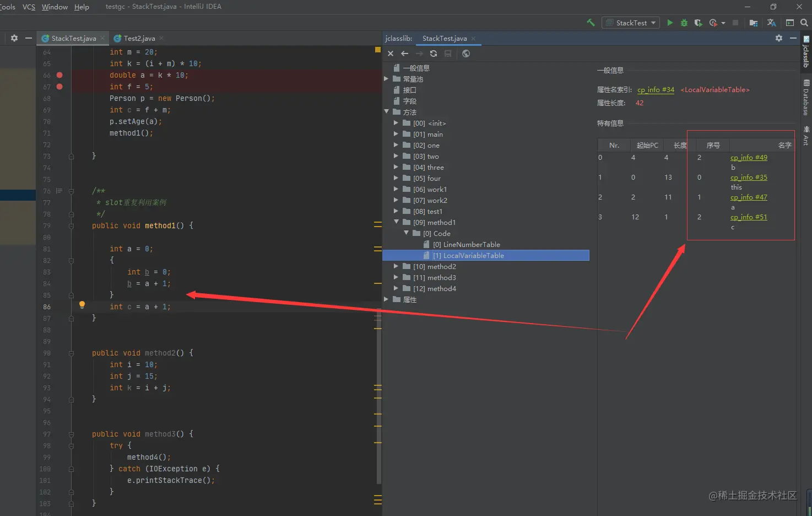Open profiler dropdown arrow in toolbar
Image resolution: width=812 pixels, height=516 pixels.
723,23
